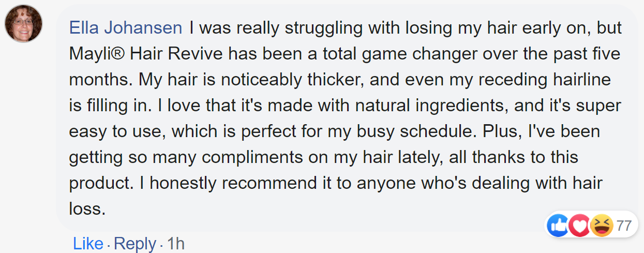
Task: Click the blue thumbs-up reaction icon
Action: pyautogui.click(x=558, y=226)
